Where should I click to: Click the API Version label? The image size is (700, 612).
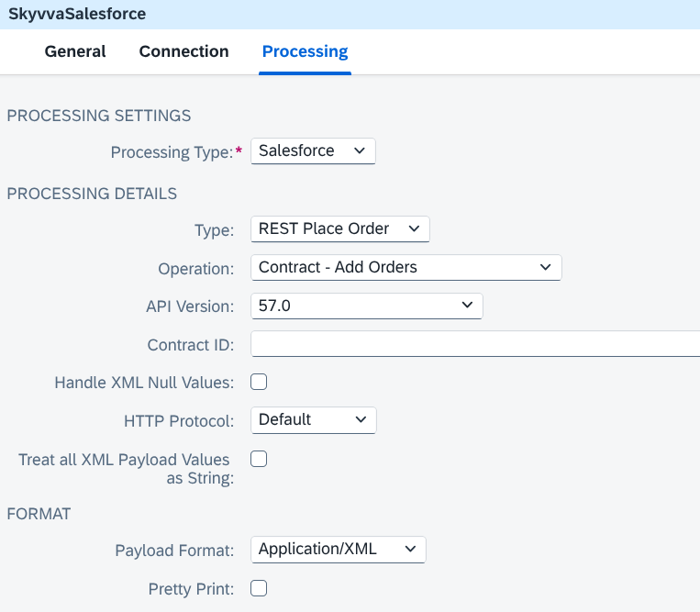pyautogui.click(x=190, y=306)
